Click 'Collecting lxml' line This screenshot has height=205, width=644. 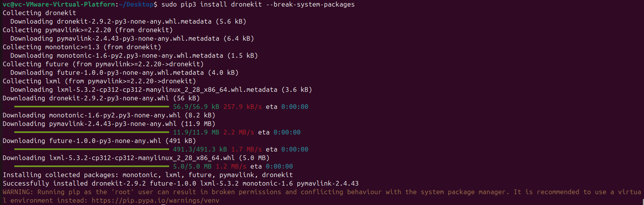99,81
